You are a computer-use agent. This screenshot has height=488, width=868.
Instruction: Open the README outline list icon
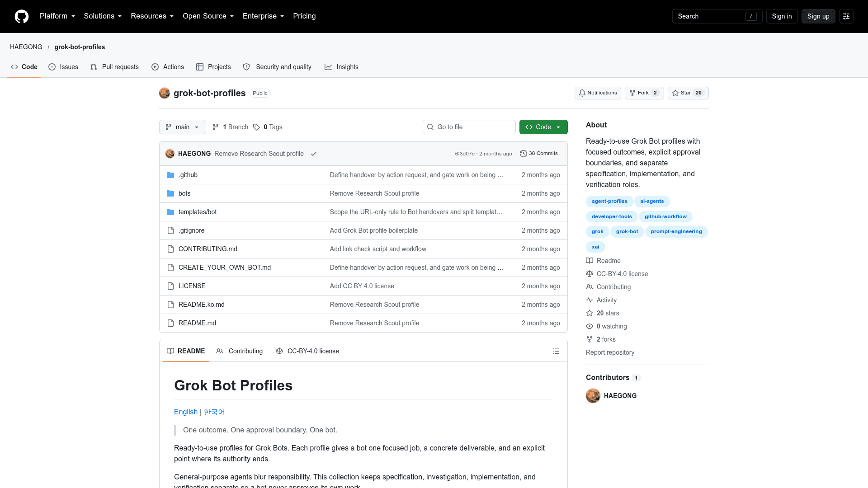556,351
